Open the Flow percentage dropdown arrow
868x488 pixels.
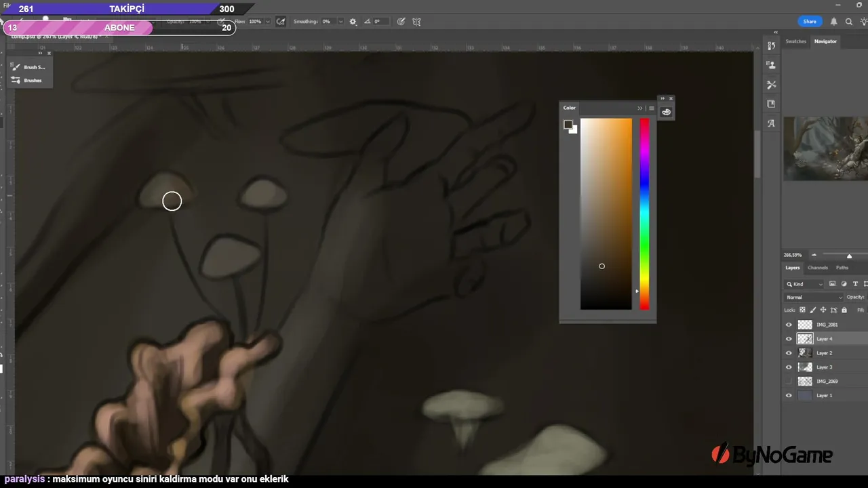[x=268, y=22]
